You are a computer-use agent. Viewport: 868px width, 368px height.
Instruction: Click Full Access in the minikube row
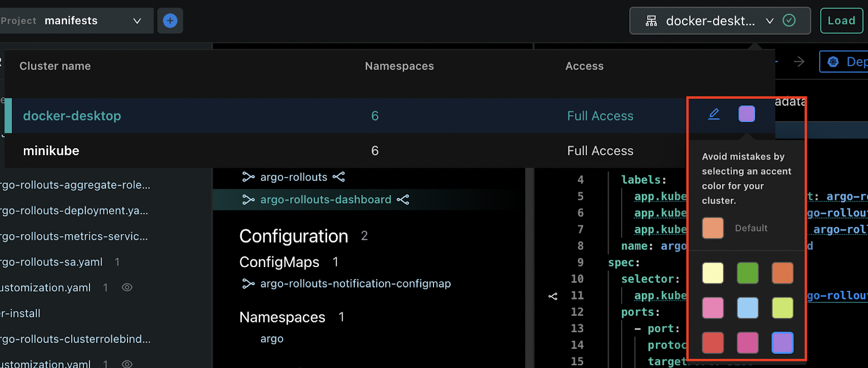(600, 150)
